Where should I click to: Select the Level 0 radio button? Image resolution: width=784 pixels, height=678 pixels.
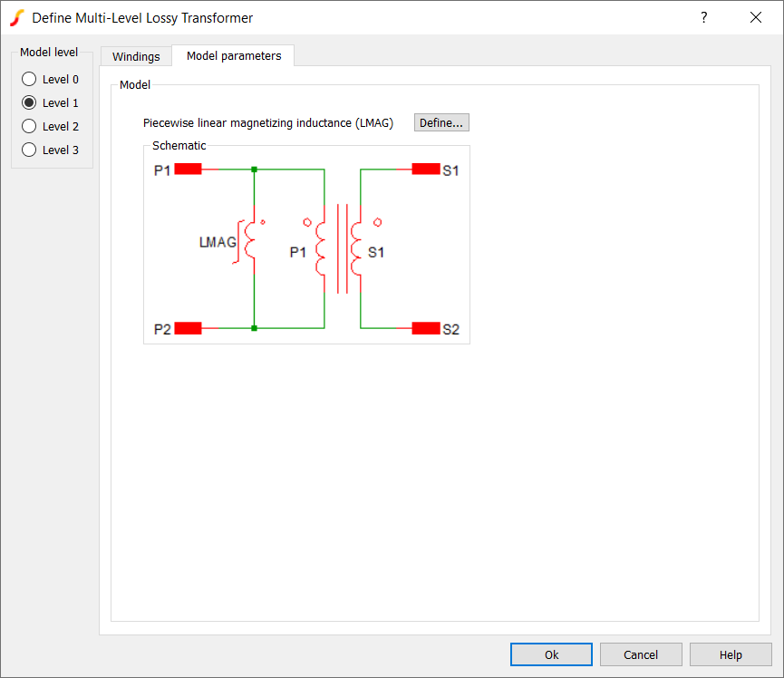coord(29,80)
